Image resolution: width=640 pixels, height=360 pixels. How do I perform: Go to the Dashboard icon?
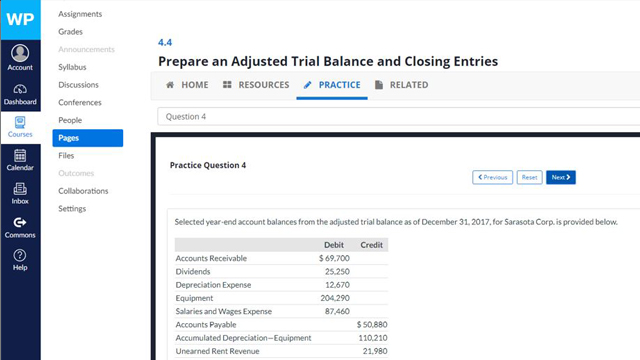click(x=20, y=89)
